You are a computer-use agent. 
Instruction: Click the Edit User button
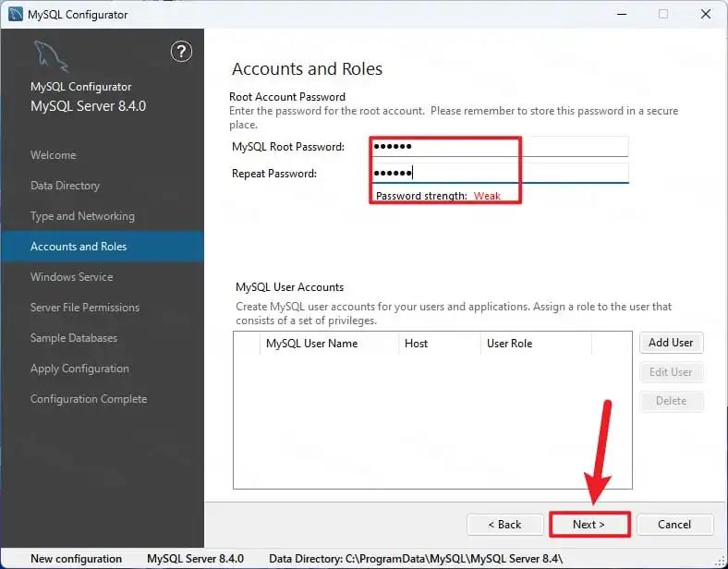point(671,371)
